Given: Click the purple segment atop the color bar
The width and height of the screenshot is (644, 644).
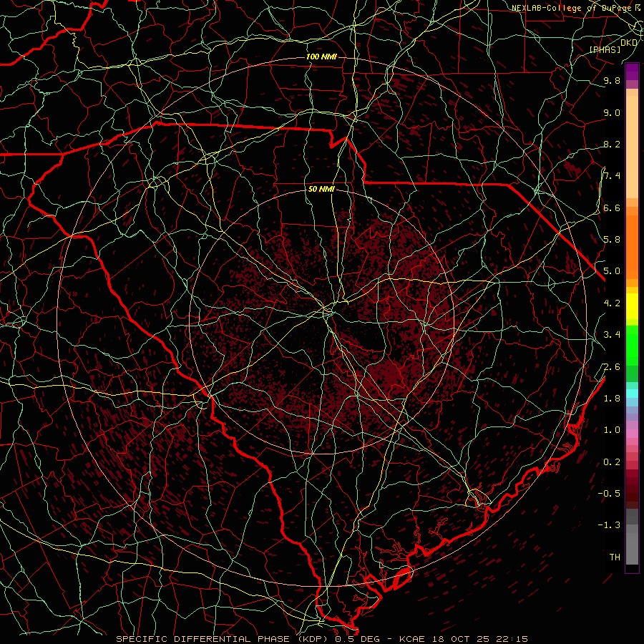Looking at the screenshot, I should tap(632, 72).
